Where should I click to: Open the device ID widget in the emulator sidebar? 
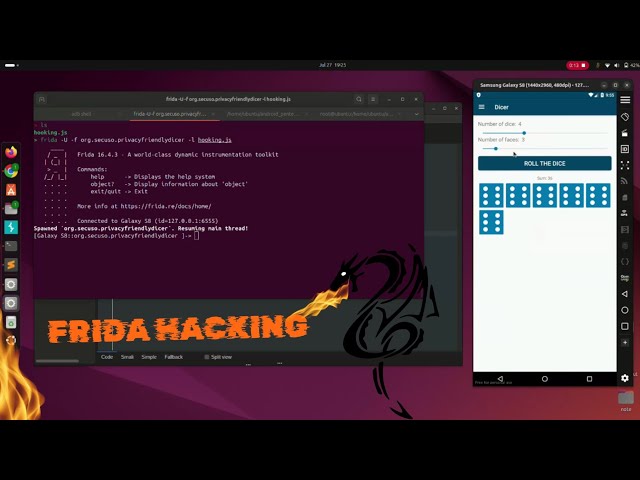[625, 149]
